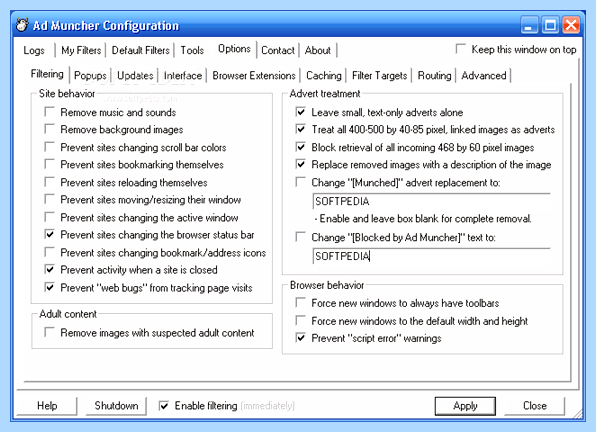Open the Default Filters tab

[141, 50]
